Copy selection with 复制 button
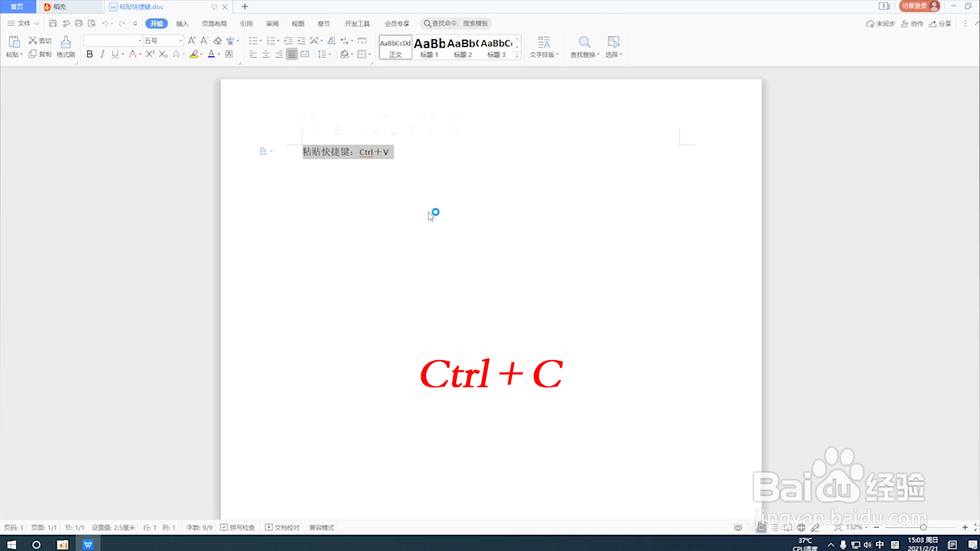 (40, 54)
